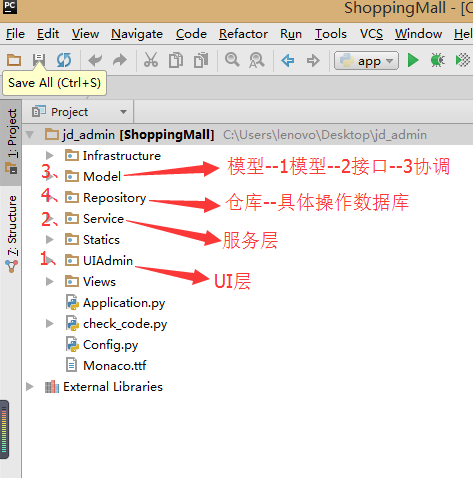Toggle the 1: Project side tab
Screen dimensions: 473x478
point(12,141)
